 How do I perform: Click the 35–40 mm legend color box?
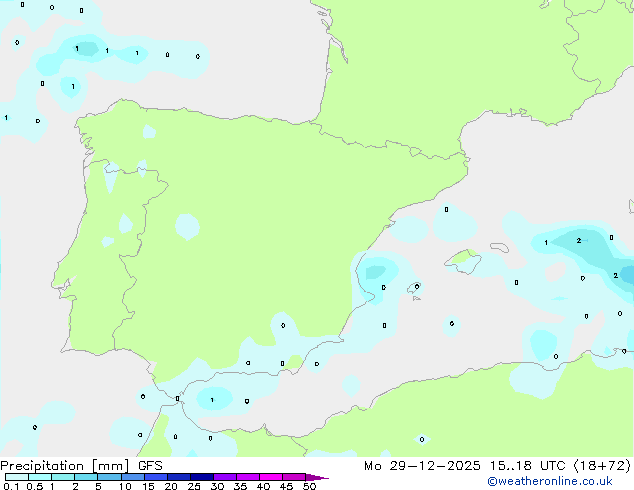click(247, 477)
